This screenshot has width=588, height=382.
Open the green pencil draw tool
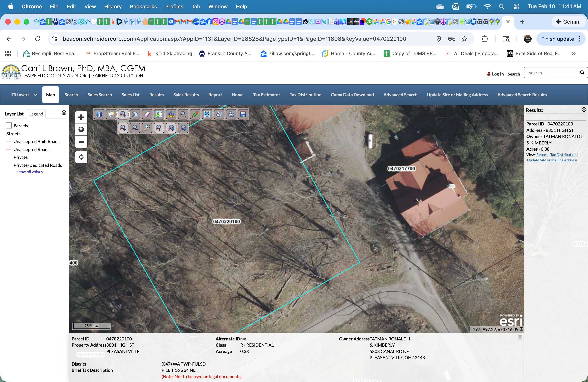[x=195, y=114]
